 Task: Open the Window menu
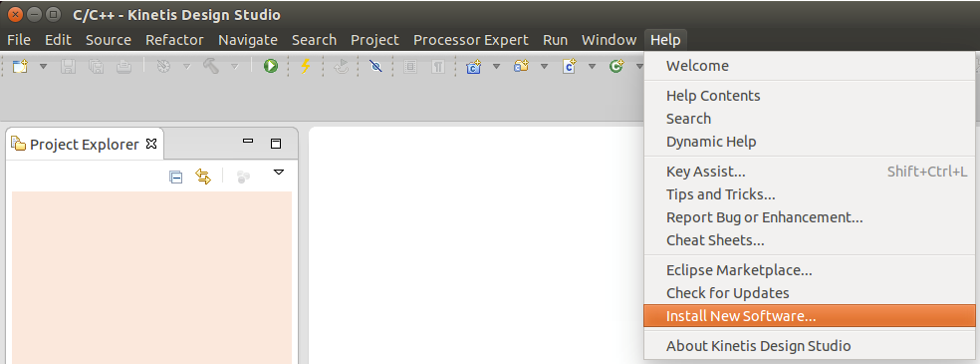[x=609, y=40]
